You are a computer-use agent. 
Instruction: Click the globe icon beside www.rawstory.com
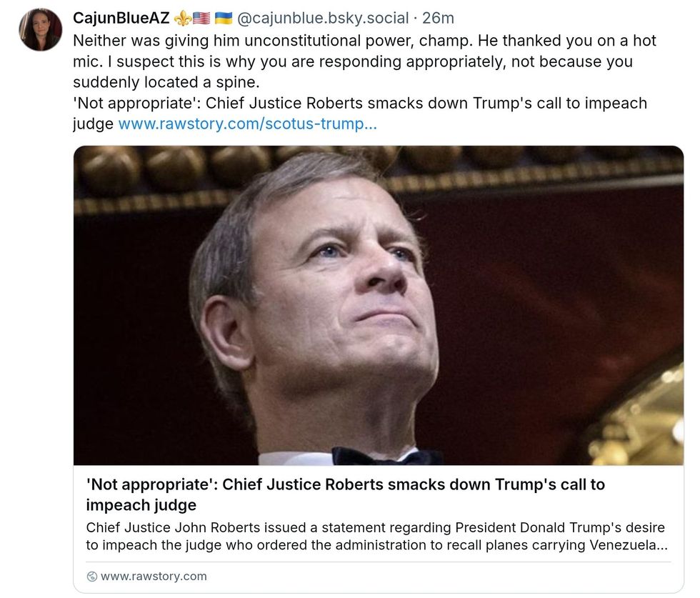(91, 577)
